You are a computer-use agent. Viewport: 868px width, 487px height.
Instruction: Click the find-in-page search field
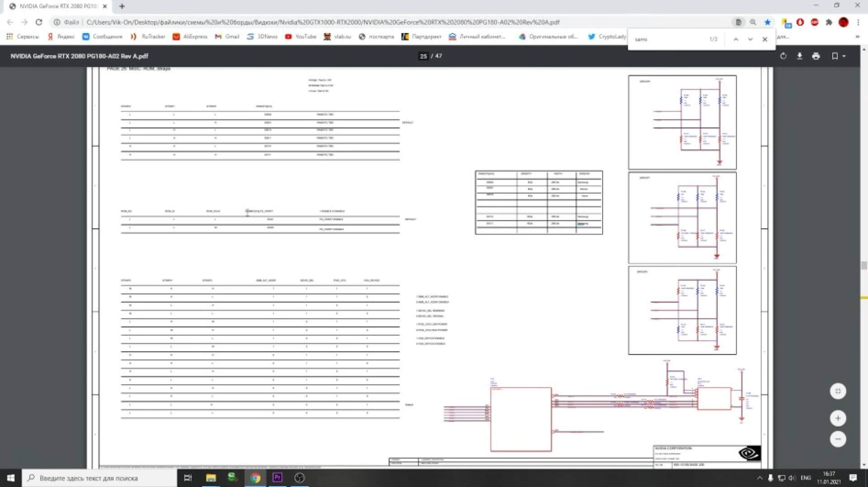[x=669, y=39]
